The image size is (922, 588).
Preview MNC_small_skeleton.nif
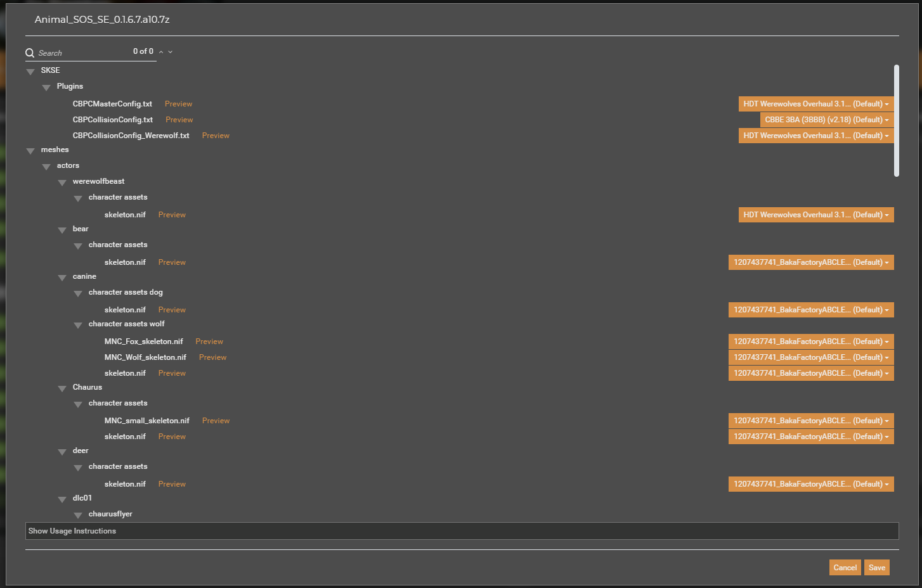tap(216, 421)
